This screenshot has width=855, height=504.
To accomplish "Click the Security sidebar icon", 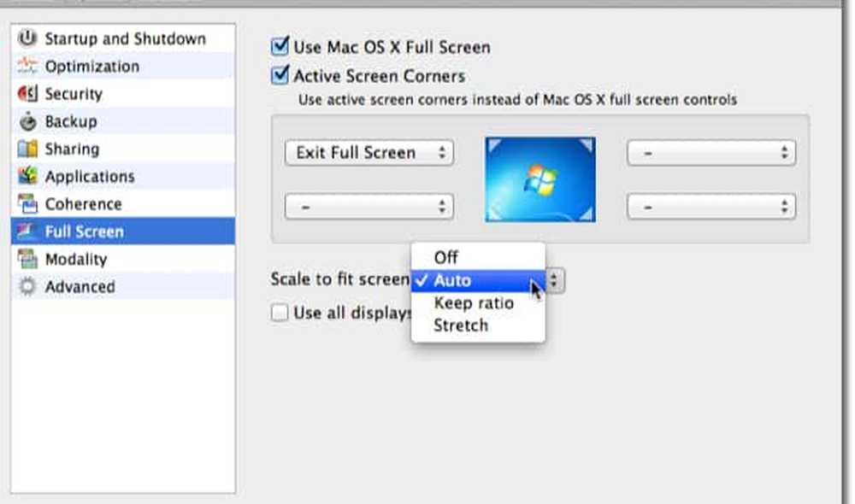I will click(28, 94).
